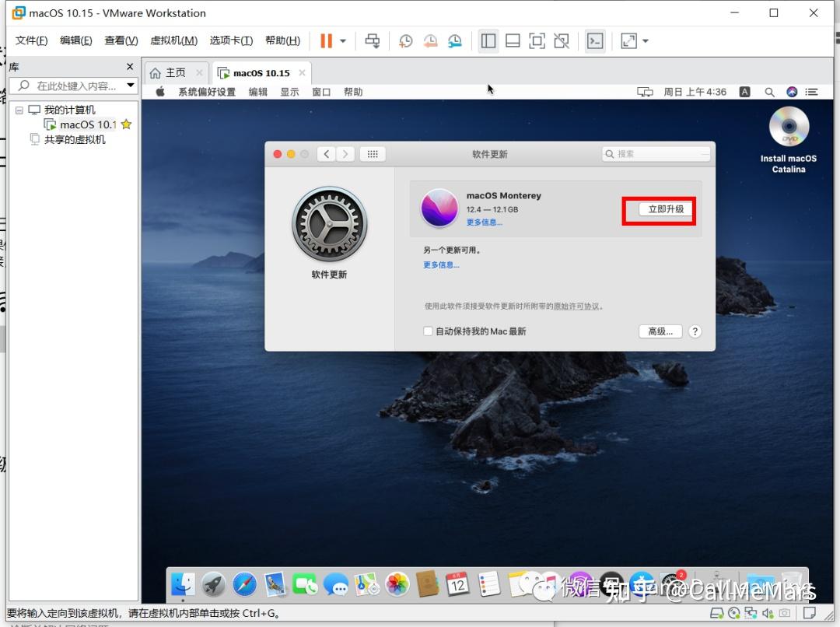840x627 pixels.
Task: Enter full screen mode icon
Action: [x=537, y=40]
